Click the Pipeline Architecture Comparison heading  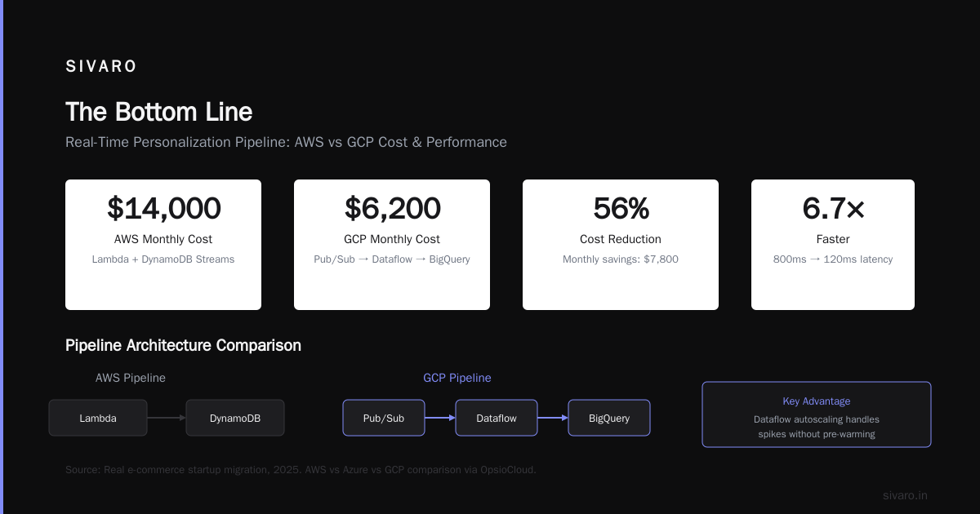tap(183, 345)
